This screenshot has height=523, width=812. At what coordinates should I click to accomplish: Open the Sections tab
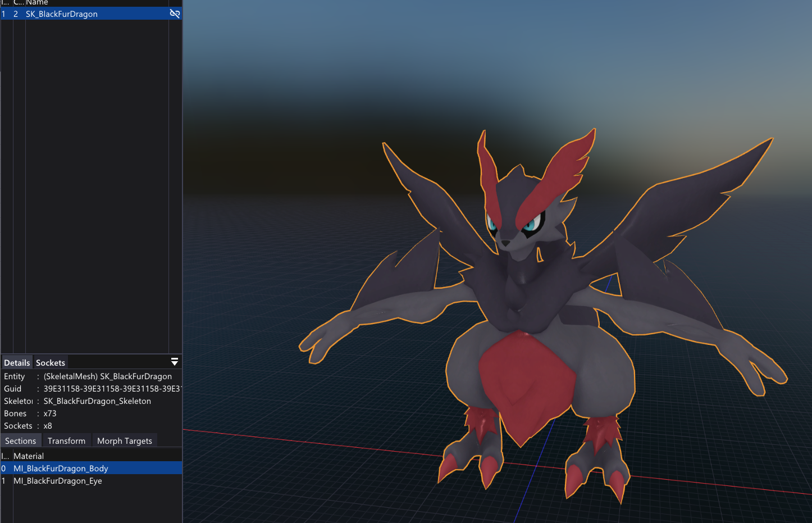pyautogui.click(x=20, y=440)
